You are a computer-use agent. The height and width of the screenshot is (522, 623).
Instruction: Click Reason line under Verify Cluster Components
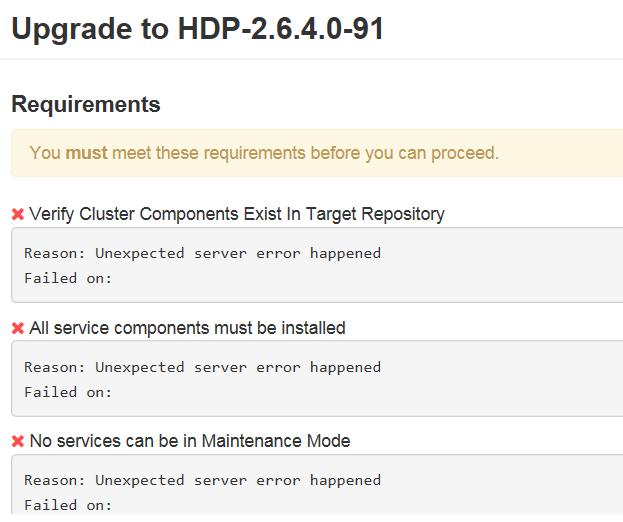click(202, 253)
